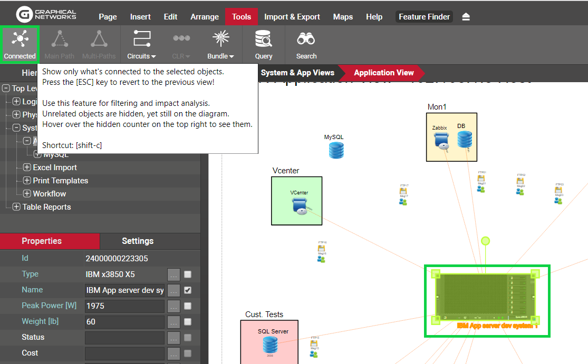Switch to the Settings tab
This screenshot has height=364, width=588.
[137, 241]
